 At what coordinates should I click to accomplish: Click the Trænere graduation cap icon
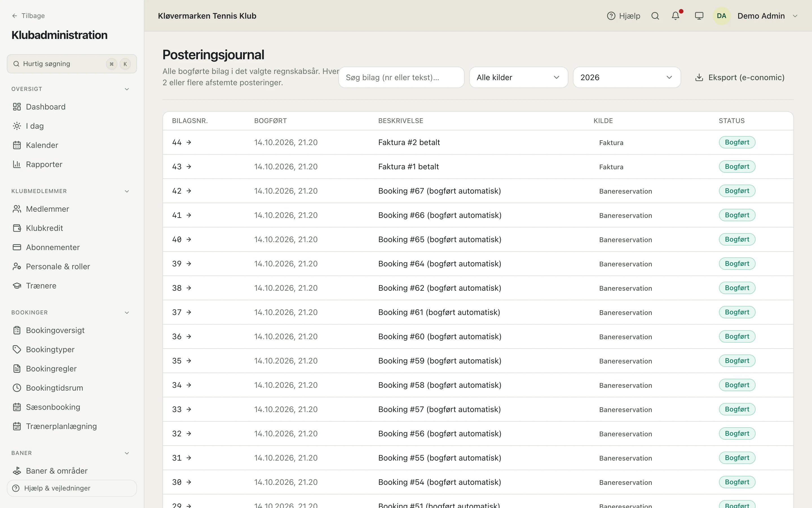pos(17,286)
